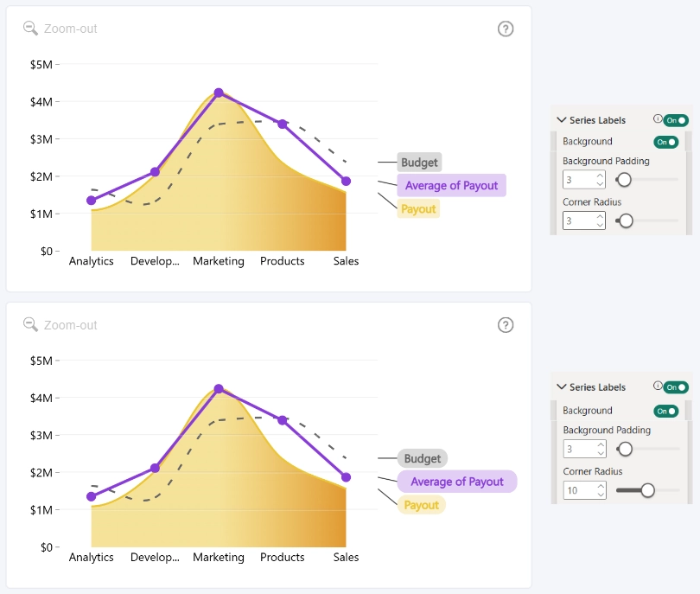
Task: Open help question mark in bottom chart
Action: click(506, 325)
